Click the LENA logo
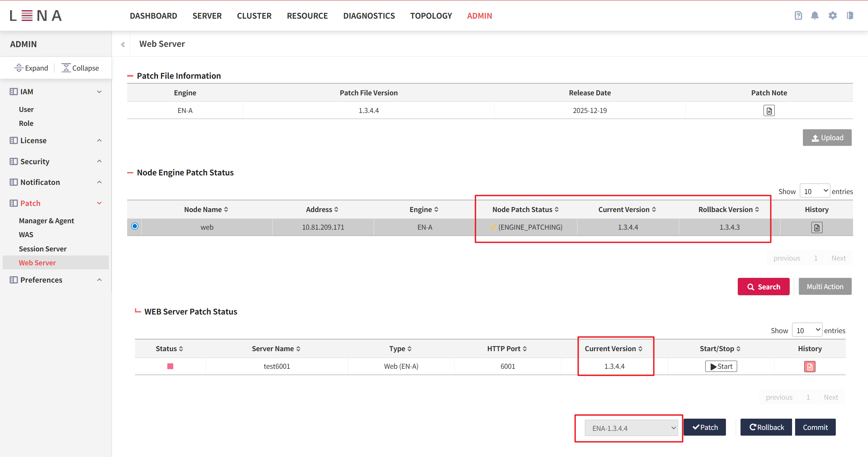The height and width of the screenshot is (457, 868). click(x=36, y=16)
